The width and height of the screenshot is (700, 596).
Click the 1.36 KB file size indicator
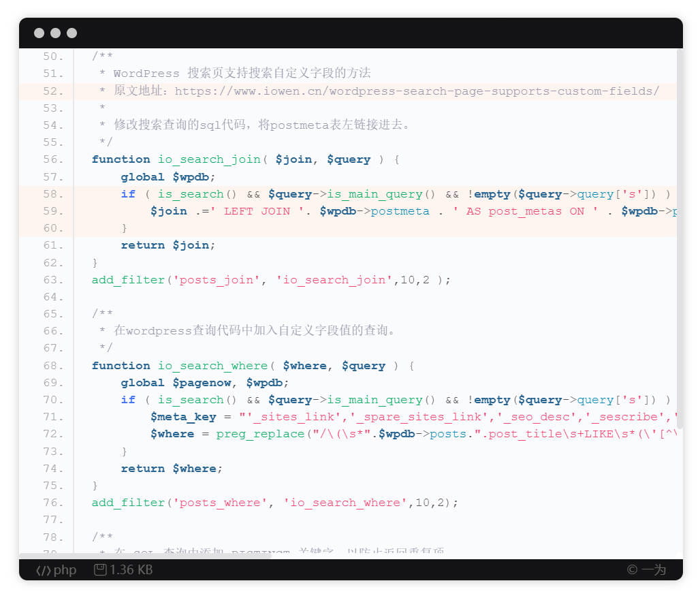coord(130,570)
